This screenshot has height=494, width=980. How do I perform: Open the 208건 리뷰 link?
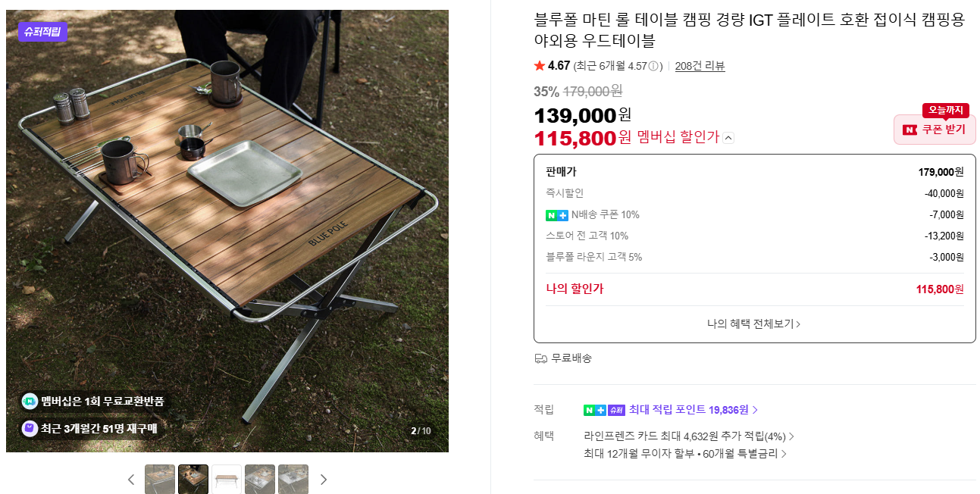700,66
